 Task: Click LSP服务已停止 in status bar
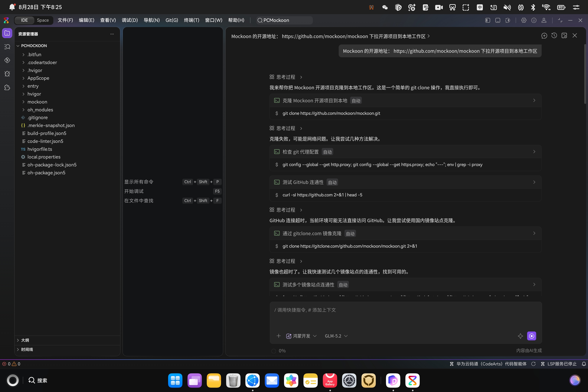558,364
